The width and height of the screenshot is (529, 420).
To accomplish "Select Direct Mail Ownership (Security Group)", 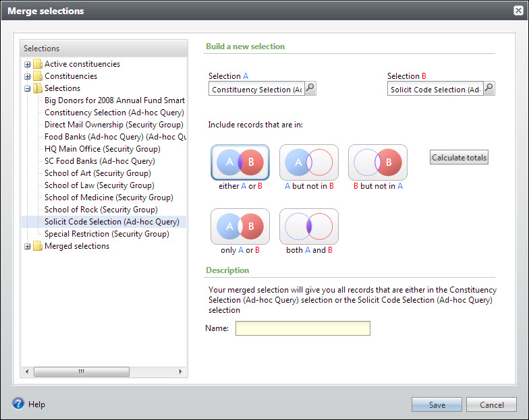I will coord(113,125).
